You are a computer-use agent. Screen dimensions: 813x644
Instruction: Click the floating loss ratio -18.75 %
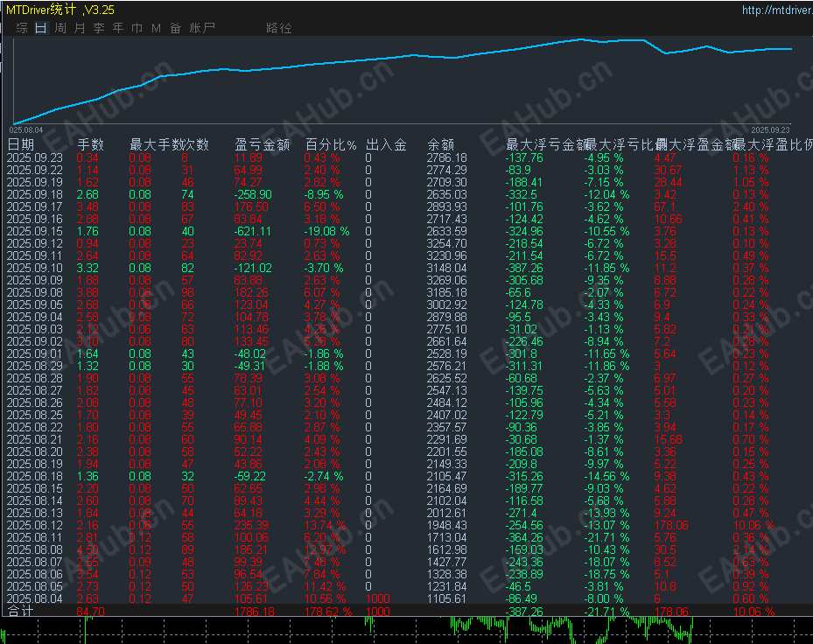click(x=606, y=574)
